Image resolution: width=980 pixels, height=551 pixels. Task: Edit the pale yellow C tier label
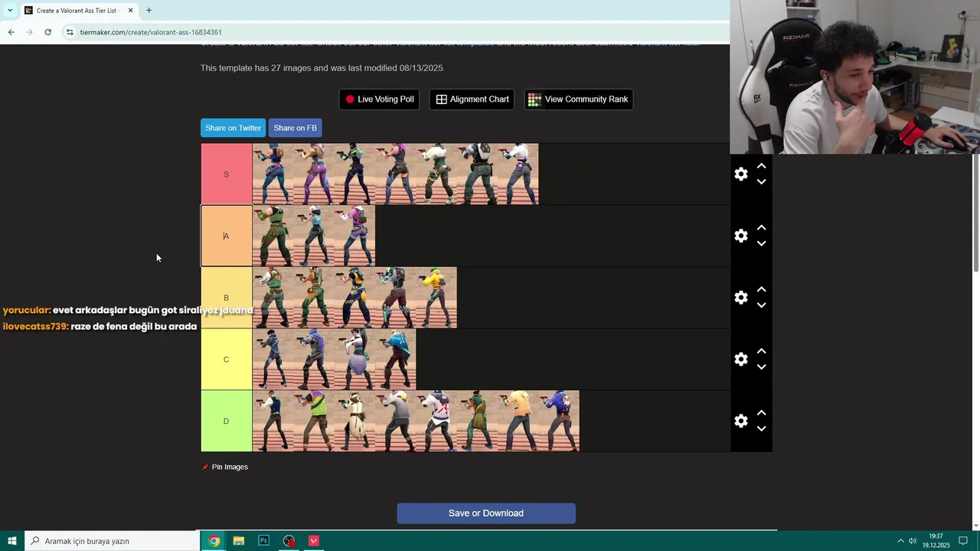(226, 359)
